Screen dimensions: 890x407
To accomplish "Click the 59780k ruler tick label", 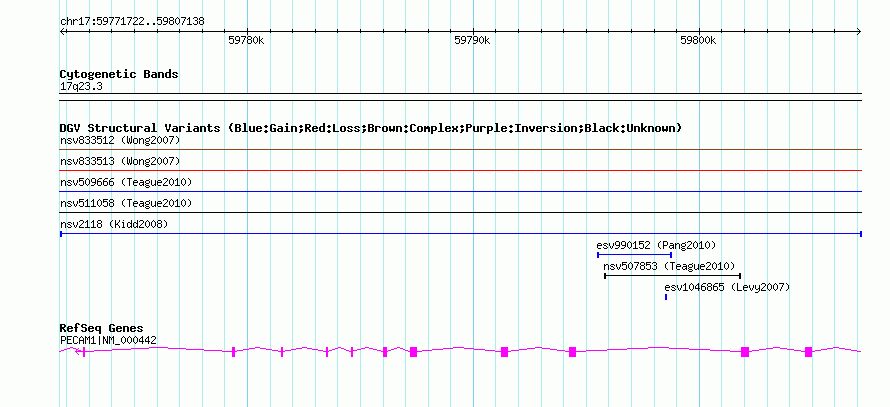I will click(246, 41).
